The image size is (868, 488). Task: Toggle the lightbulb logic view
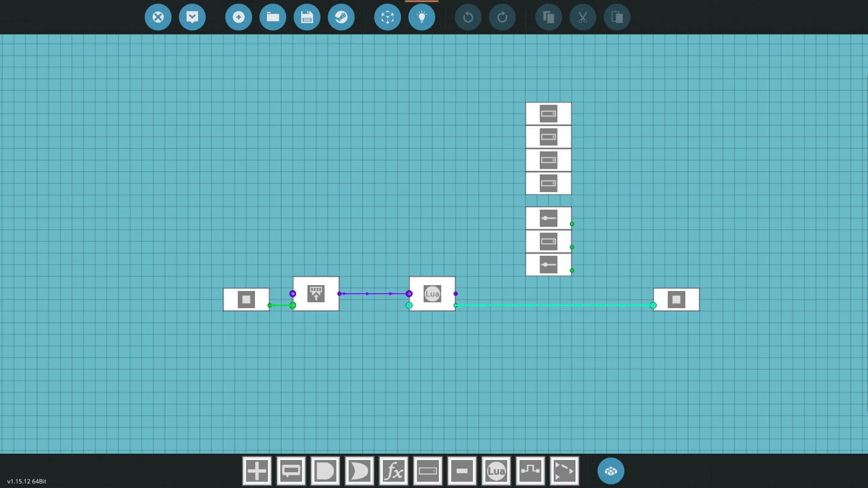pos(422,17)
